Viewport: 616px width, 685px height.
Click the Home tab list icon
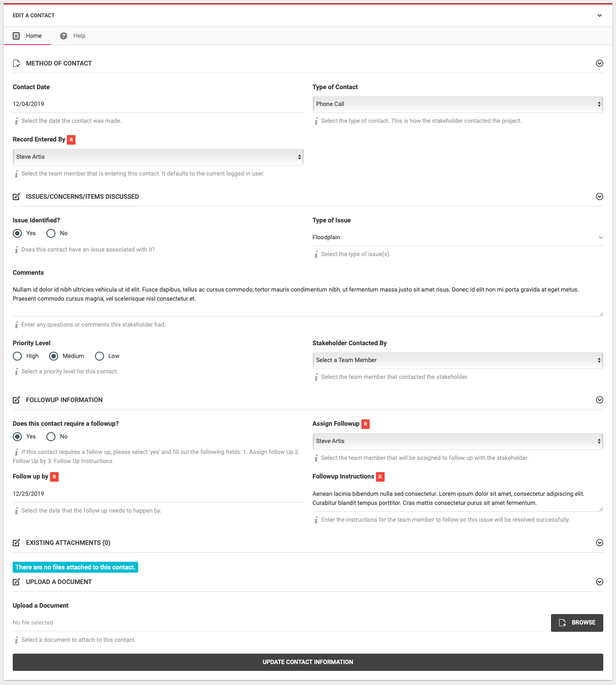[16, 36]
